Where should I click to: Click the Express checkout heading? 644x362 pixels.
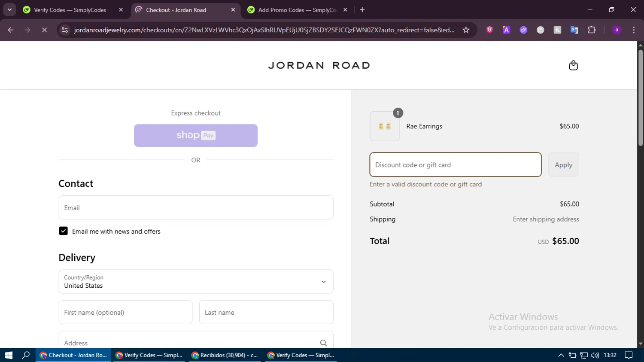196,113
